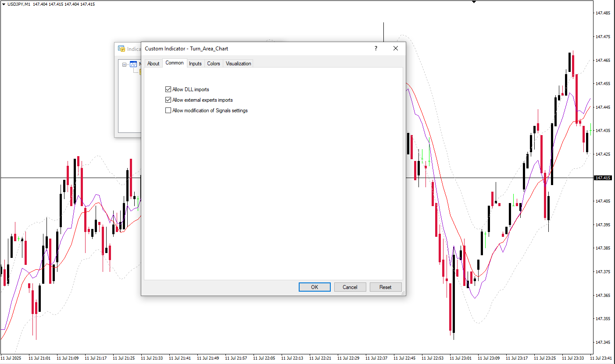Show the Visualization tab
This screenshot has height=364, width=615.
pos(238,64)
